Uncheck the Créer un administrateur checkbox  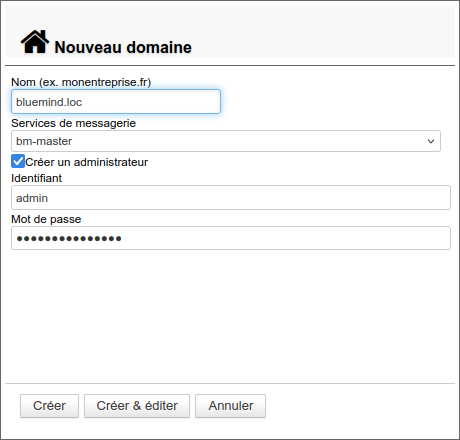[x=18, y=161]
